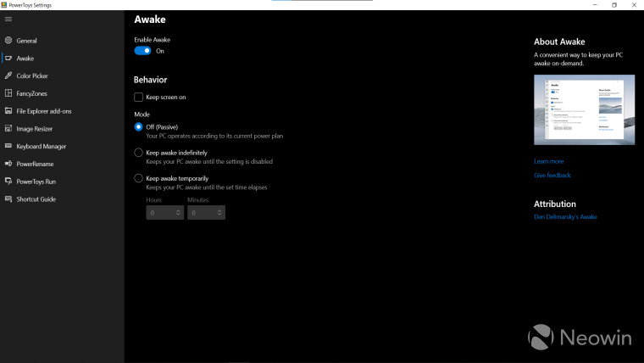Click the About Awake preview thumbnail
The width and height of the screenshot is (644, 363).
coord(584,109)
